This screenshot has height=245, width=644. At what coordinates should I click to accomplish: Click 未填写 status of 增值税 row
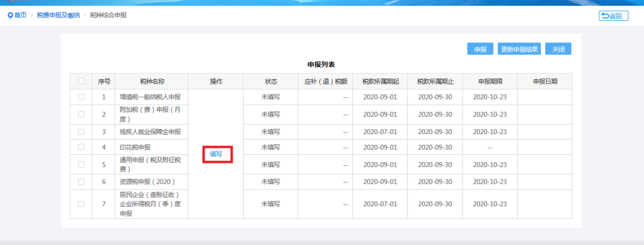[x=271, y=97]
